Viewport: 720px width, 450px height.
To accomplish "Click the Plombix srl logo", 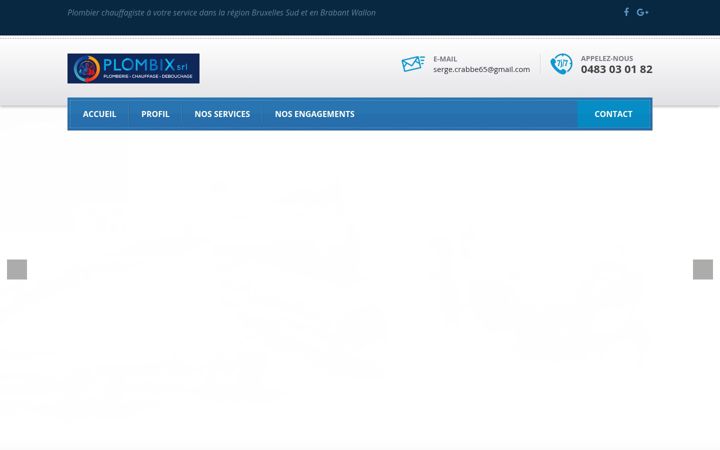I will pyautogui.click(x=133, y=68).
